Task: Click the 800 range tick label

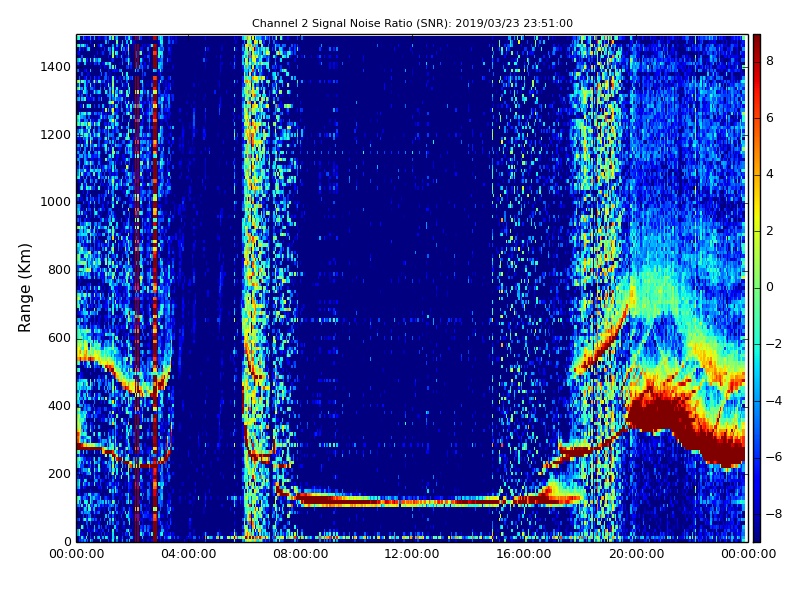Action: 59,270
